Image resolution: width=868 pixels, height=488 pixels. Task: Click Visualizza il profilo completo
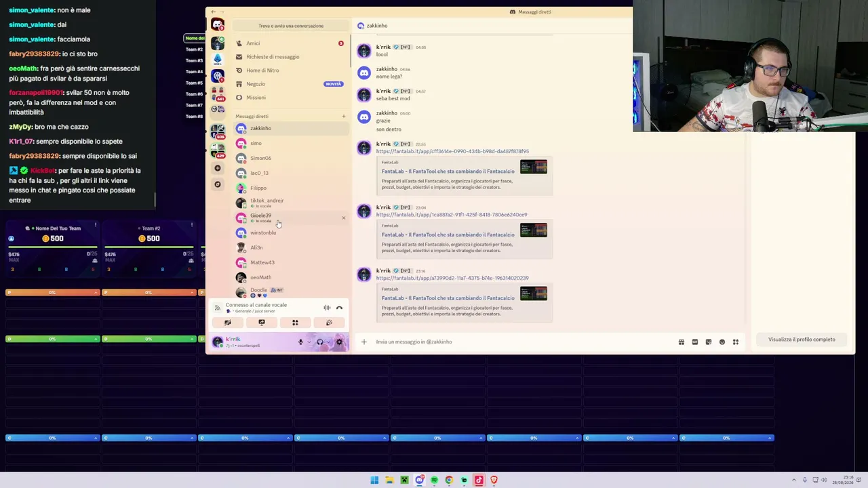pyautogui.click(x=802, y=340)
